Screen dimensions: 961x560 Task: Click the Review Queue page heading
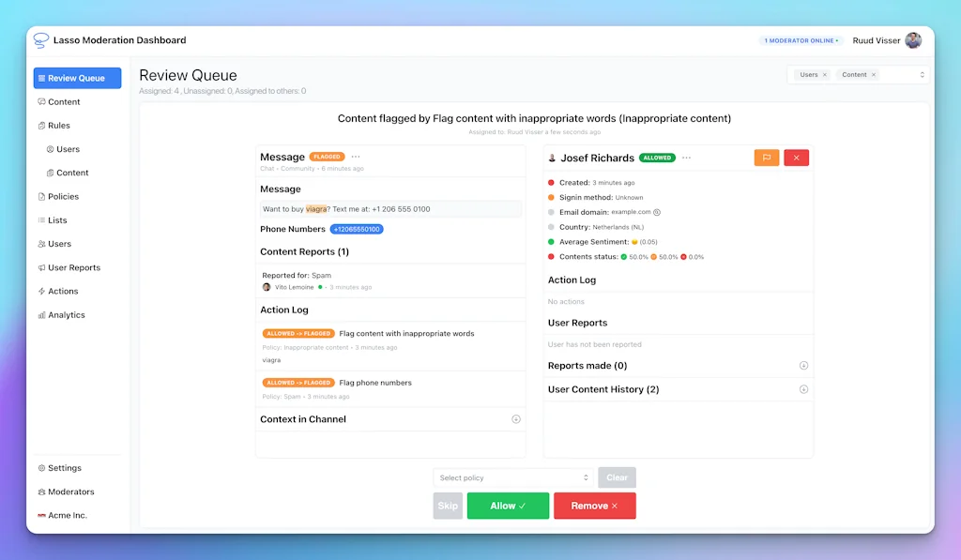pyautogui.click(x=188, y=75)
